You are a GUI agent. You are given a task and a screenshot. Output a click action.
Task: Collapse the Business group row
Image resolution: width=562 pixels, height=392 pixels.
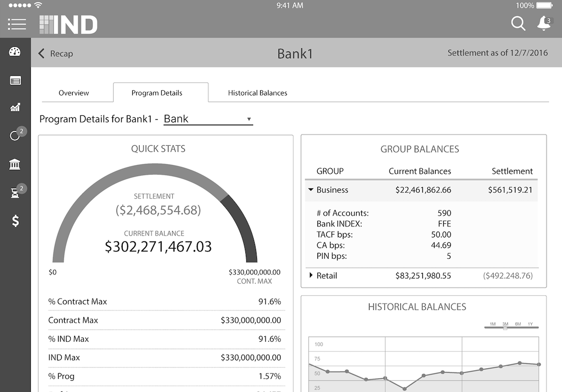click(311, 189)
